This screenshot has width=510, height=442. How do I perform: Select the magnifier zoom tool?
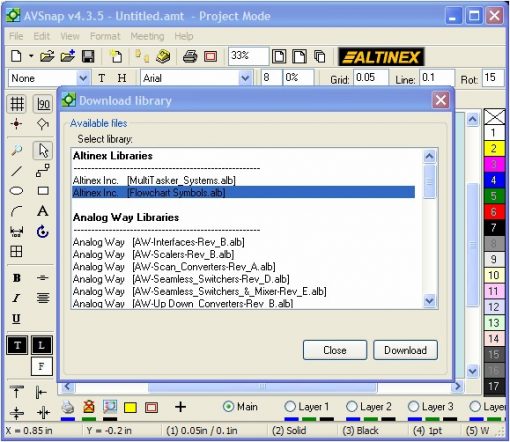point(16,150)
